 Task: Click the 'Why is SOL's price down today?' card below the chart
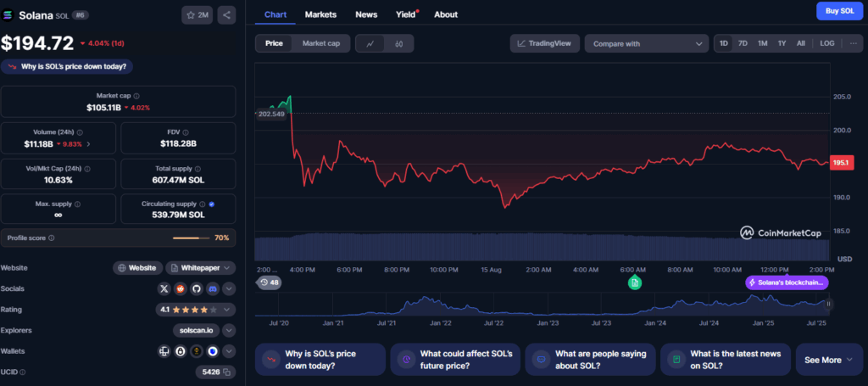point(320,360)
